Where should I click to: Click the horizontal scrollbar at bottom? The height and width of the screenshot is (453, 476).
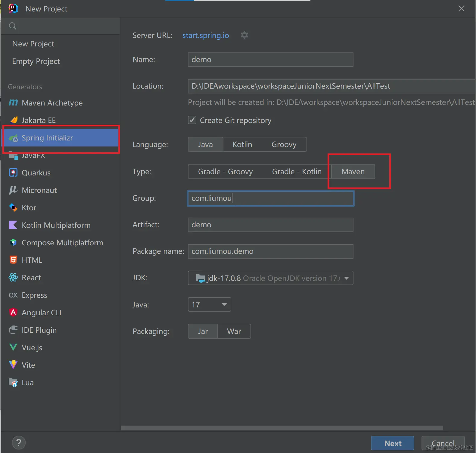point(282,428)
